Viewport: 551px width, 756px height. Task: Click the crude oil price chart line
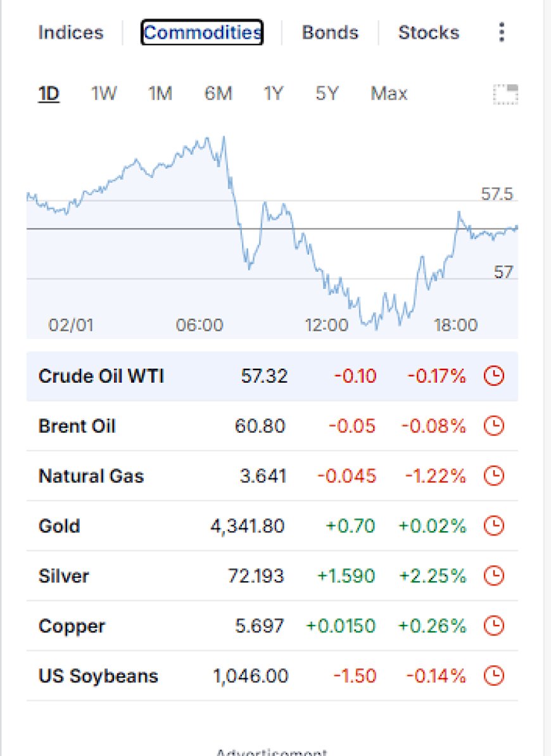click(x=272, y=231)
